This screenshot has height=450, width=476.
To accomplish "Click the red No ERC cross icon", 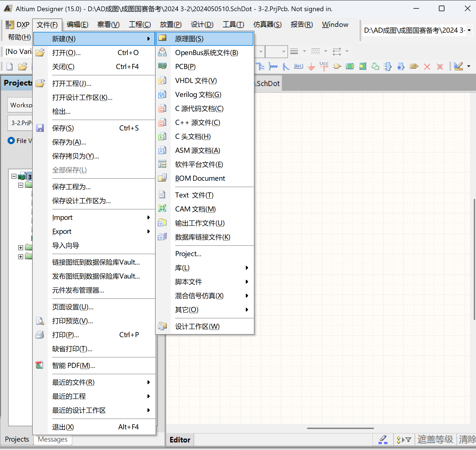I will [427, 66].
